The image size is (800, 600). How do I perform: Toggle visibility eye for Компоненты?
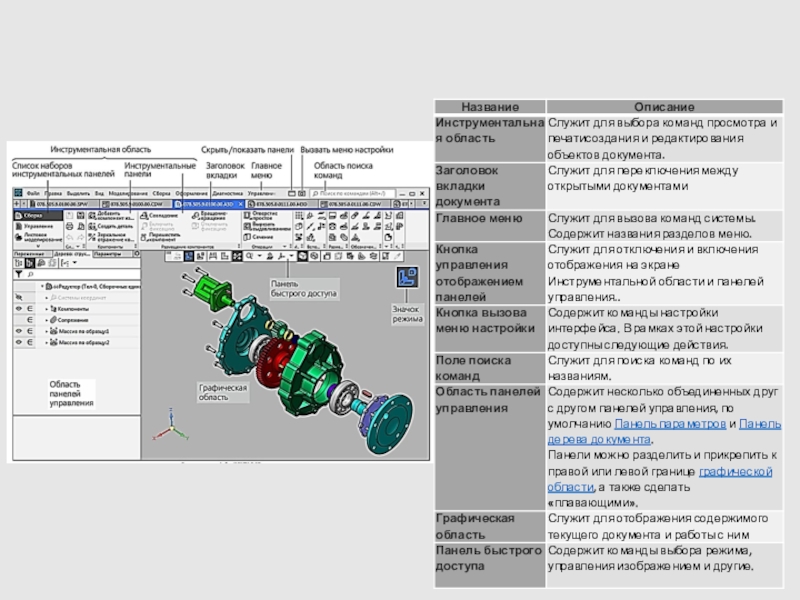click(x=19, y=309)
